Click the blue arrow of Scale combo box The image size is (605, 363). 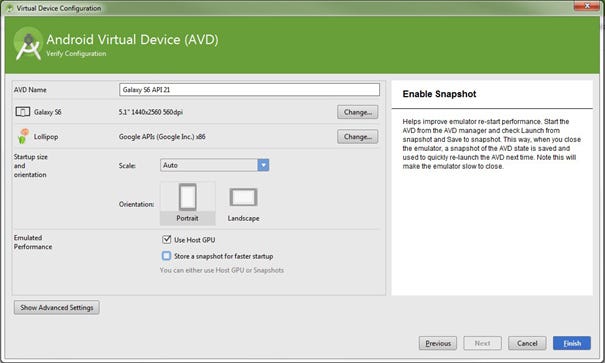coord(264,165)
